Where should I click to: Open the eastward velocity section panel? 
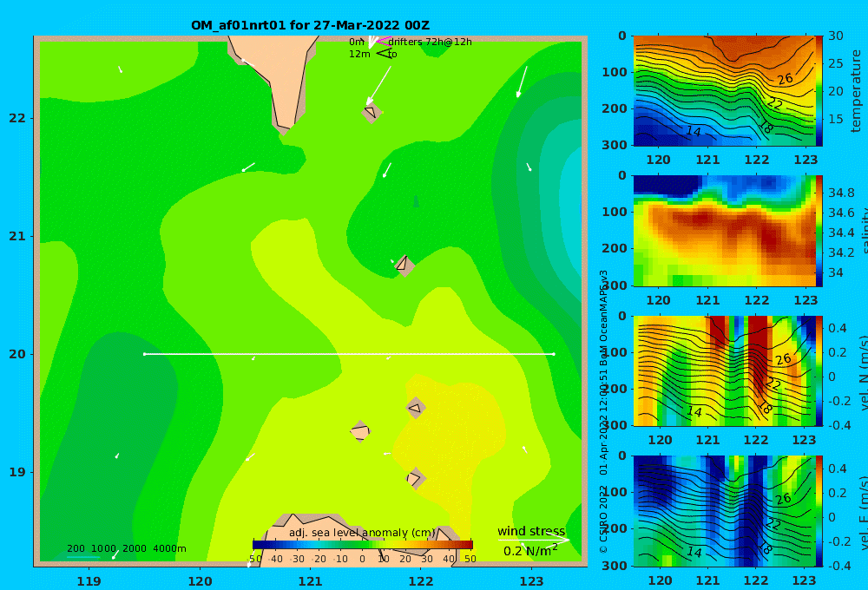tap(724, 511)
